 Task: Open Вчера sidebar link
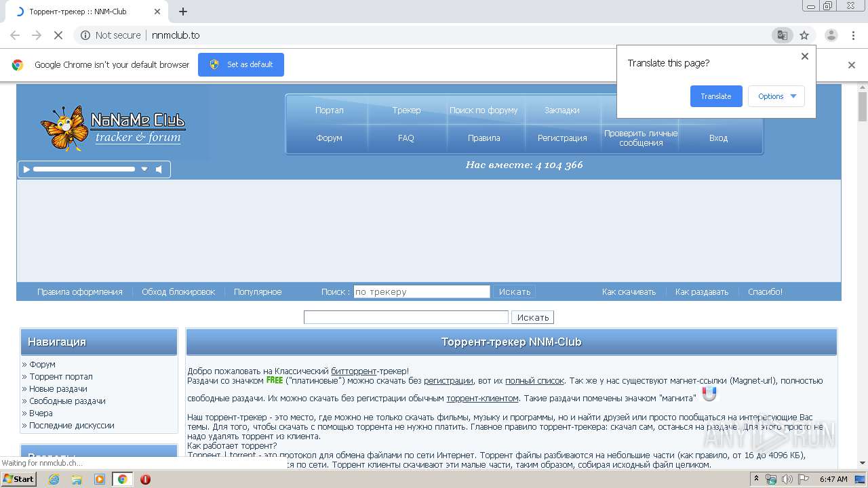41,413
